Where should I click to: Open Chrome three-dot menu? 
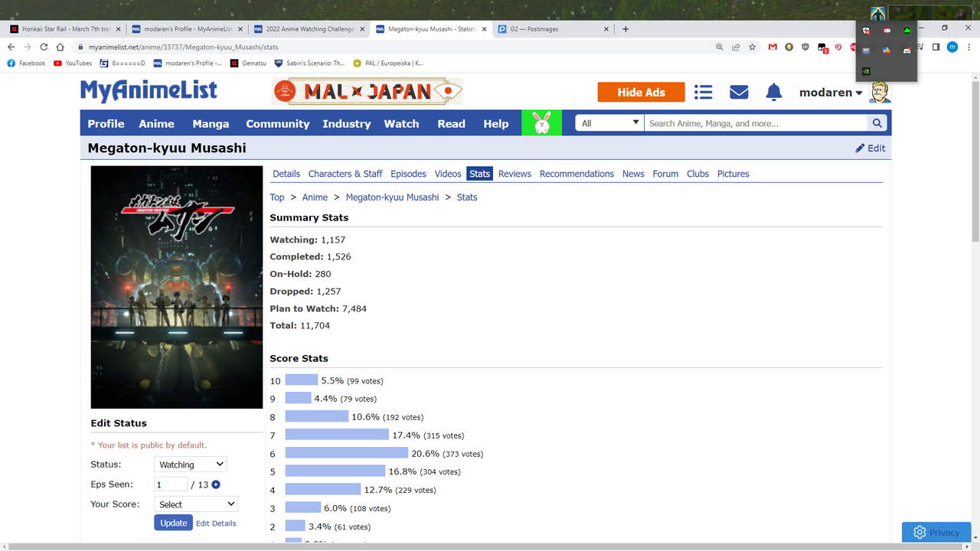point(969,47)
